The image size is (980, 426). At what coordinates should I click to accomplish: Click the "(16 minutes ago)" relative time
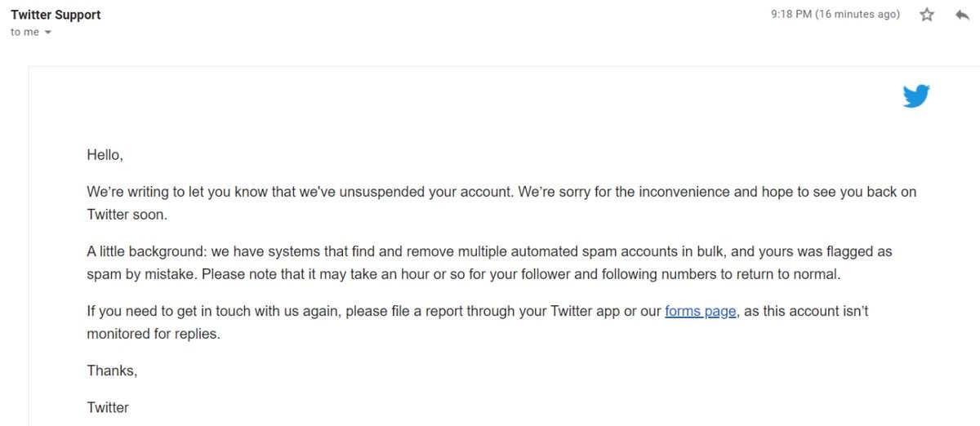[857, 15]
